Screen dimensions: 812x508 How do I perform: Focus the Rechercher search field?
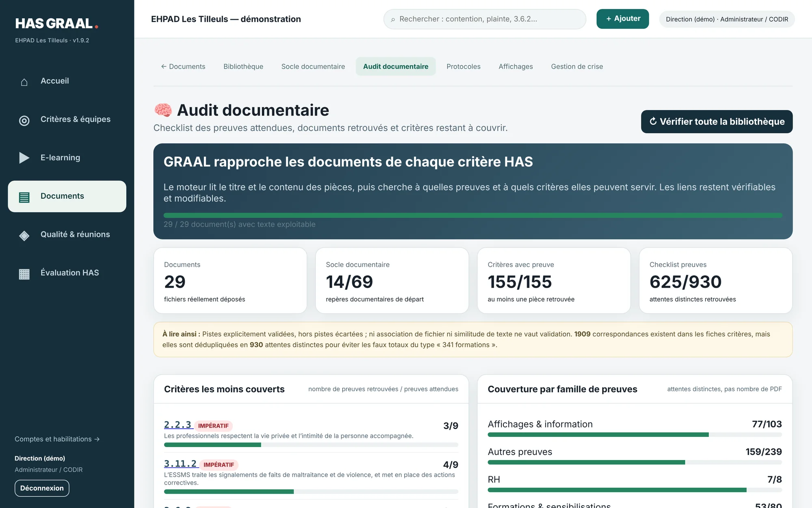pyautogui.click(x=485, y=19)
